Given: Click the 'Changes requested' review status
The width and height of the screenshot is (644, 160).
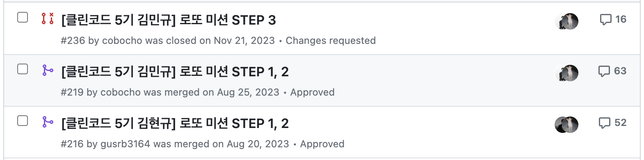Looking at the screenshot, I should point(331,41).
